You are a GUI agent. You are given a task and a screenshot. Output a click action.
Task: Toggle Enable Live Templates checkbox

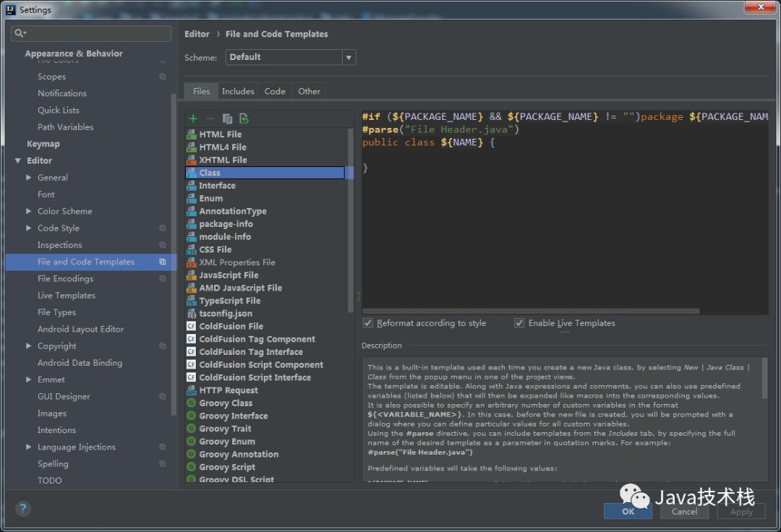point(519,323)
